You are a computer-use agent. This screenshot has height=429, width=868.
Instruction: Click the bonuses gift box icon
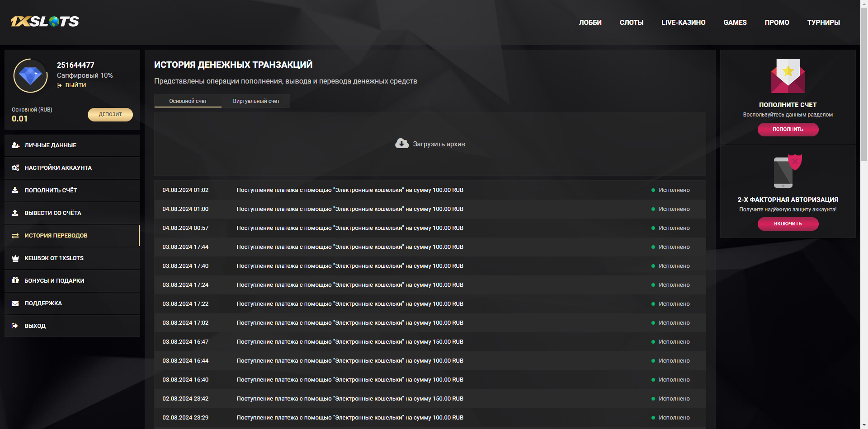[x=15, y=280]
